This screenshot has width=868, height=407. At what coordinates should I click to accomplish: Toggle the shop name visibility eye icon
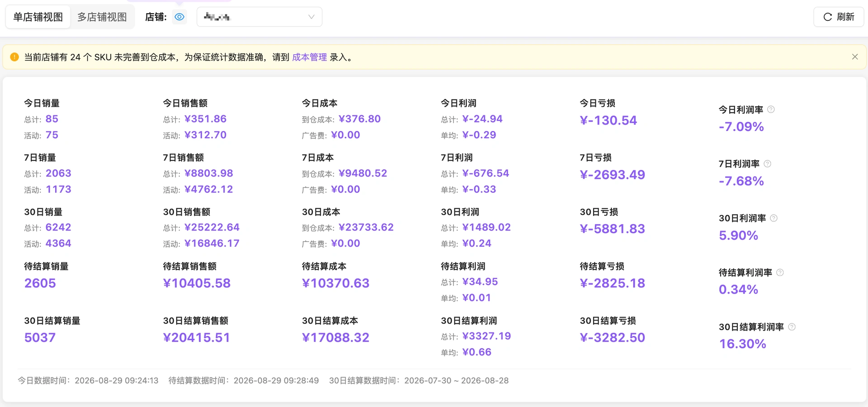tap(179, 17)
